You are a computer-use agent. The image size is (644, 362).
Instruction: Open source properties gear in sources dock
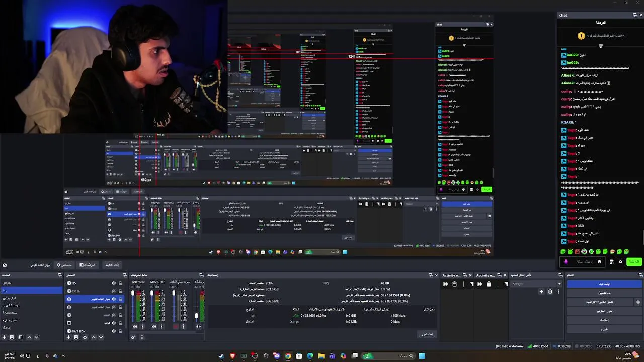[x=85, y=337]
